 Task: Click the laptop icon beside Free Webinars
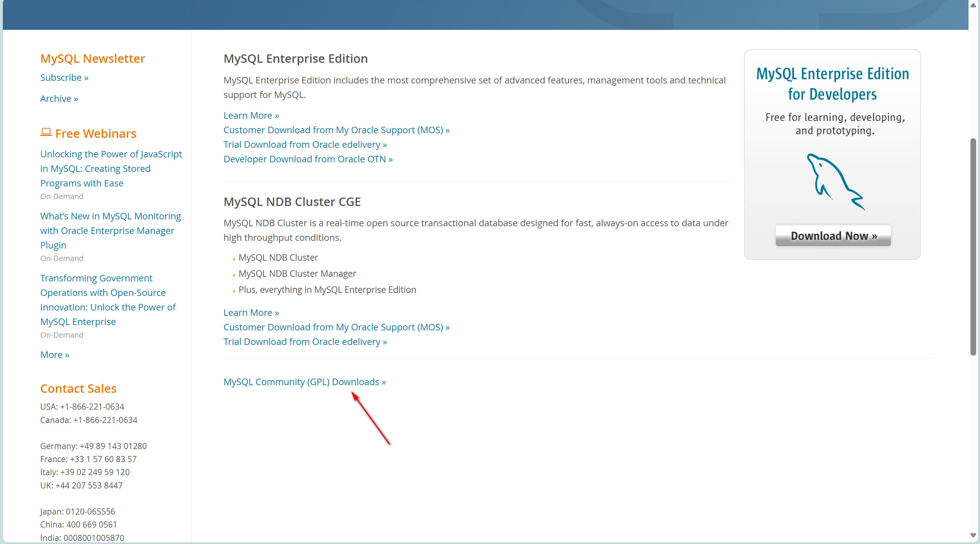click(46, 132)
